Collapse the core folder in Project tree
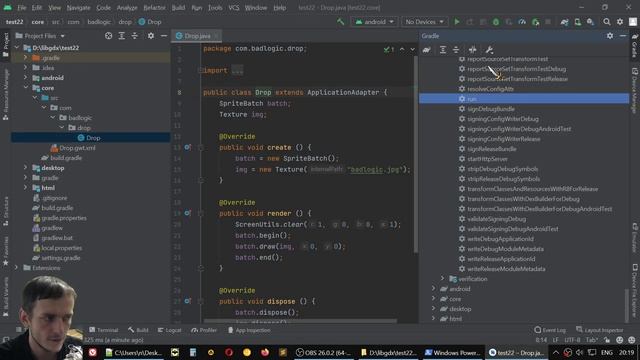The height and width of the screenshot is (360, 640). (25, 88)
